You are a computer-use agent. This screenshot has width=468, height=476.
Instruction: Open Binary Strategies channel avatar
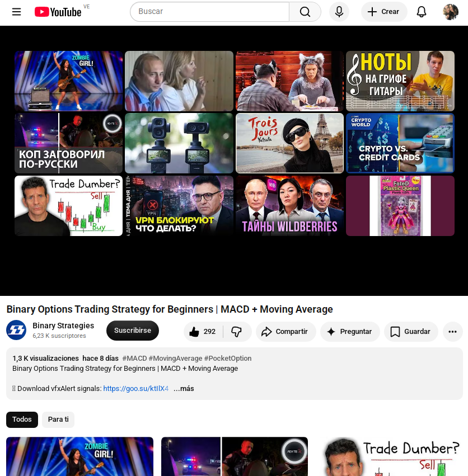16,330
